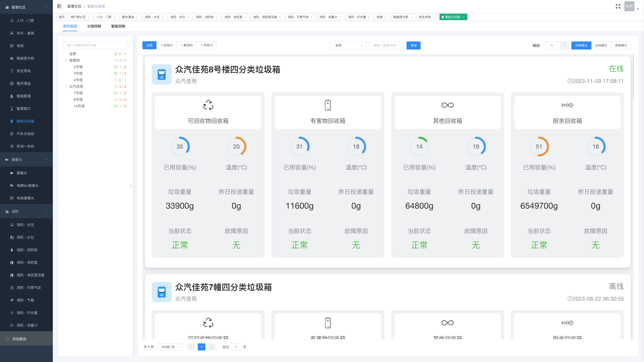Collapse the 消防 sidebar group

(x=46, y=211)
